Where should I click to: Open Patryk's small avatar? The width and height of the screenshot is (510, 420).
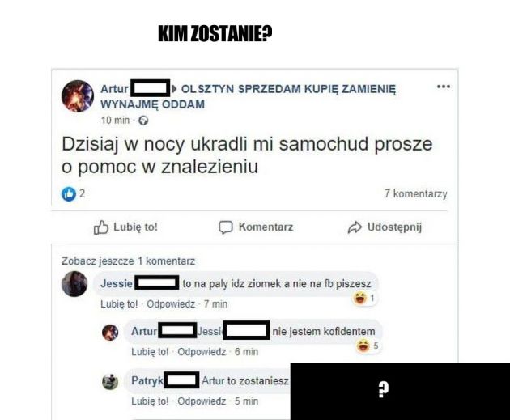click(x=110, y=382)
